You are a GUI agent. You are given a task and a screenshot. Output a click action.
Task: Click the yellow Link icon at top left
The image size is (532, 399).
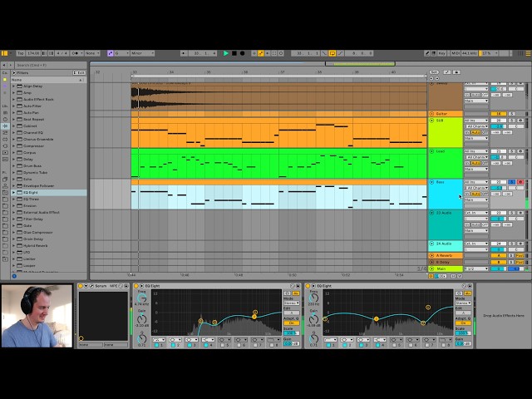click(4, 53)
